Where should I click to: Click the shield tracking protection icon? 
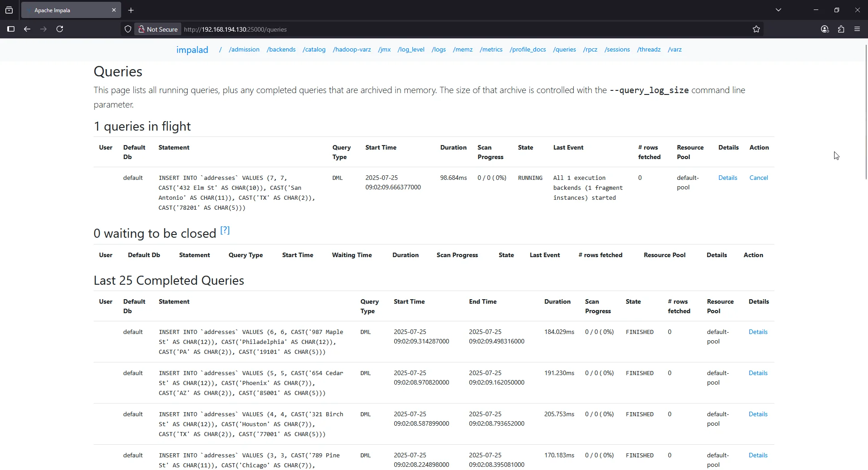coord(128,29)
